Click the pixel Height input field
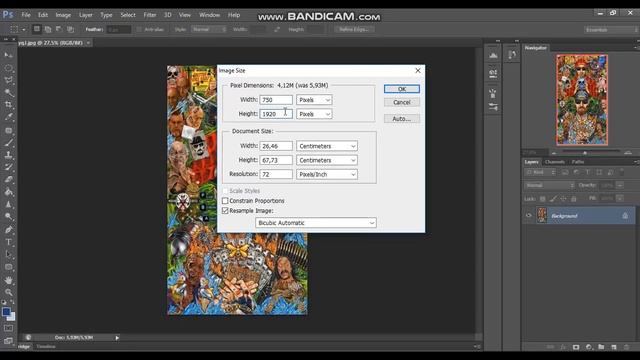640x360 pixels. click(x=276, y=114)
